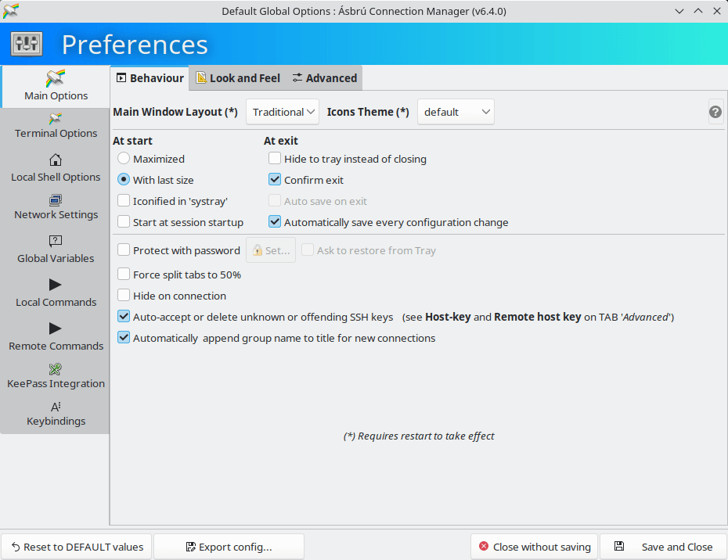The width and height of the screenshot is (728, 560).
Task: Open the Network Settings computer icon
Action: (x=56, y=200)
